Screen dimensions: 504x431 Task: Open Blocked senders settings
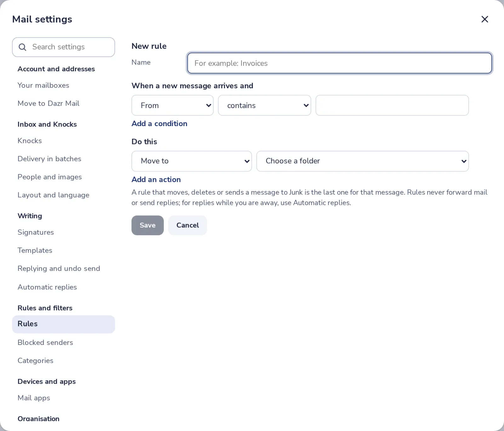tap(64, 342)
